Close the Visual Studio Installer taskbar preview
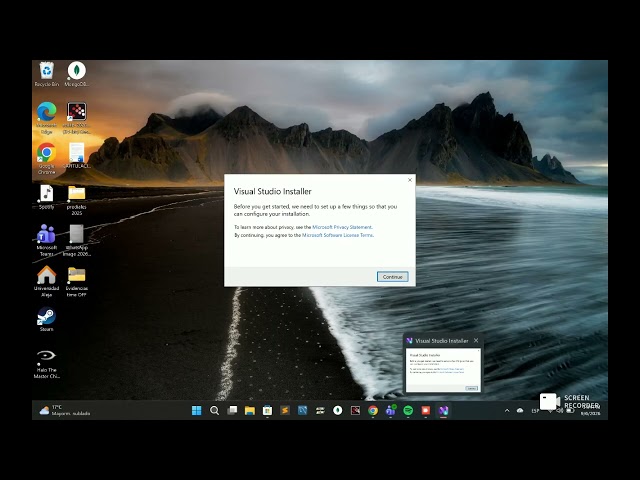Image resolution: width=640 pixels, height=480 pixels. pyautogui.click(x=476, y=340)
